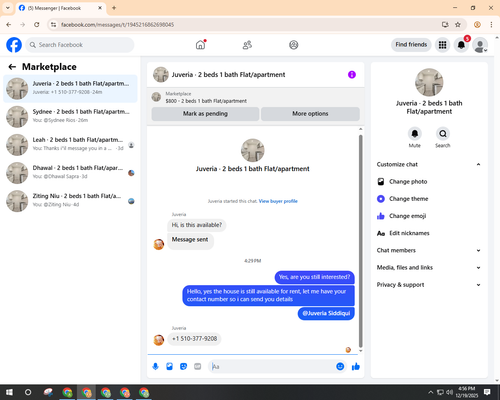The width and height of the screenshot is (500, 400).
Task: Open the purple conversation information icon
Action: pyautogui.click(x=352, y=75)
